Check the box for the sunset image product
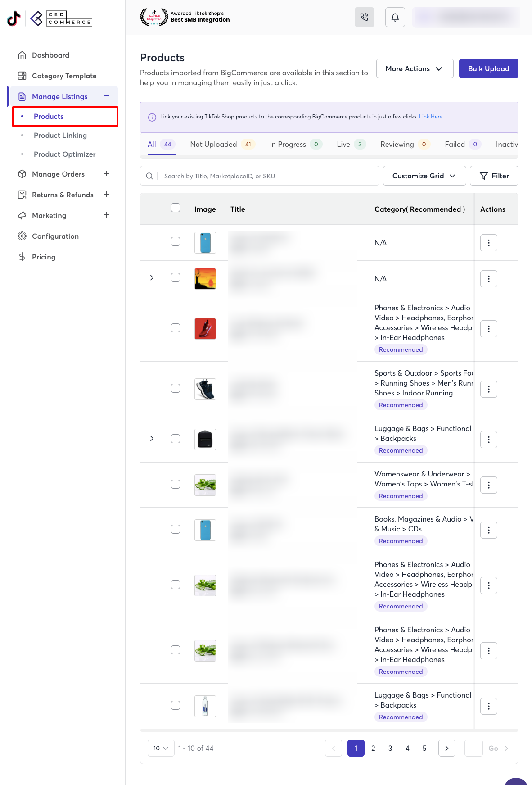The image size is (532, 785). (x=176, y=277)
